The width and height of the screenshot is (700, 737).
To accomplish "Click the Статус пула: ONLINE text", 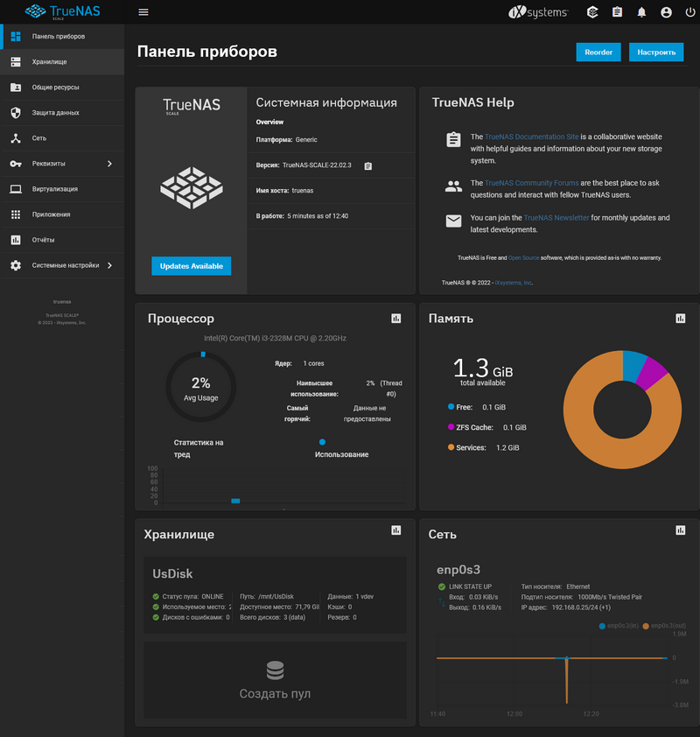I will [x=193, y=596].
